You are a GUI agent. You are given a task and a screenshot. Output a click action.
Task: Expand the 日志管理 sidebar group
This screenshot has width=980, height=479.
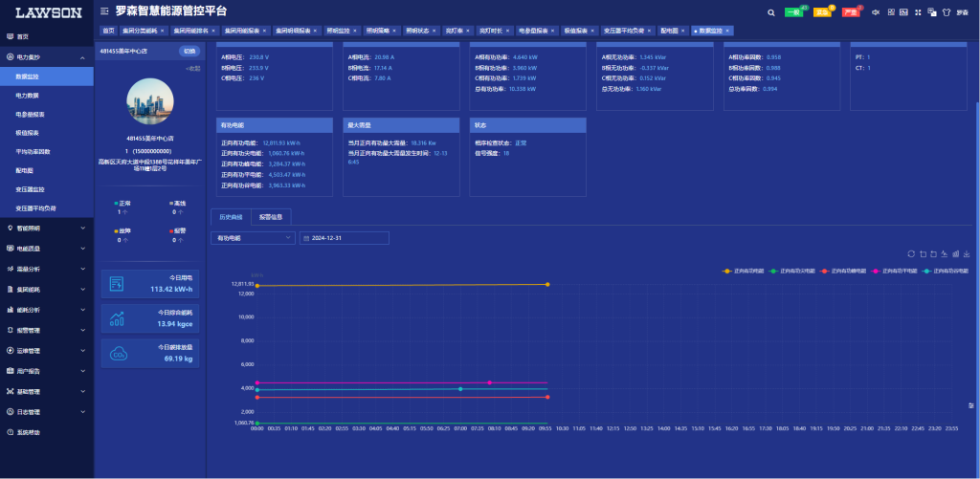point(46,411)
